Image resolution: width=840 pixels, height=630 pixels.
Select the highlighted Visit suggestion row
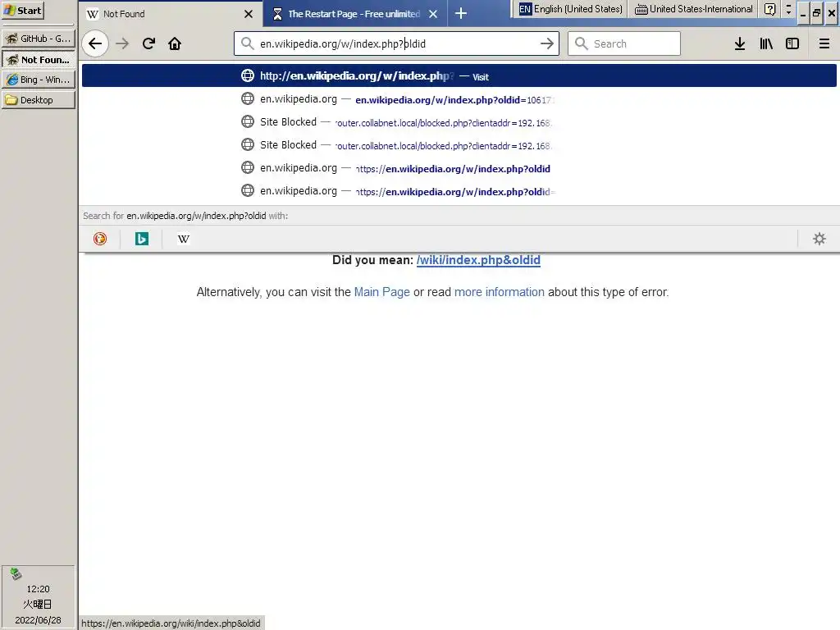[x=459, y=76]
